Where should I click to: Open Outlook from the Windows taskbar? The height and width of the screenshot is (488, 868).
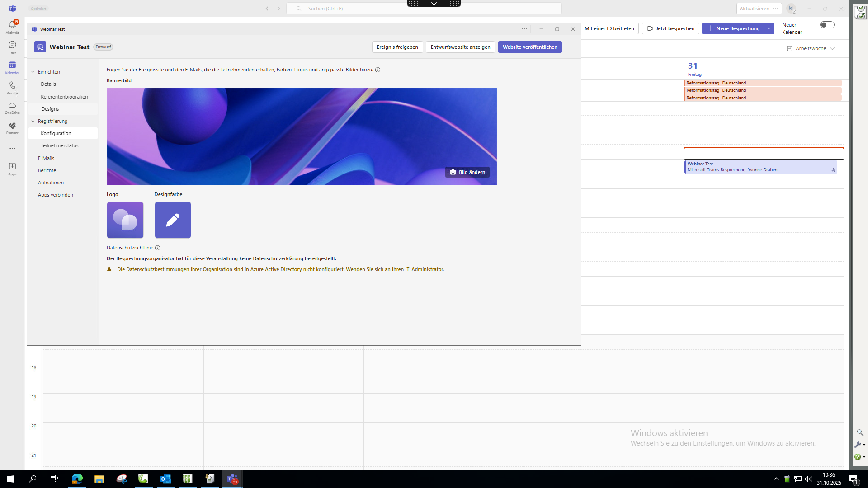click(165, 479)
